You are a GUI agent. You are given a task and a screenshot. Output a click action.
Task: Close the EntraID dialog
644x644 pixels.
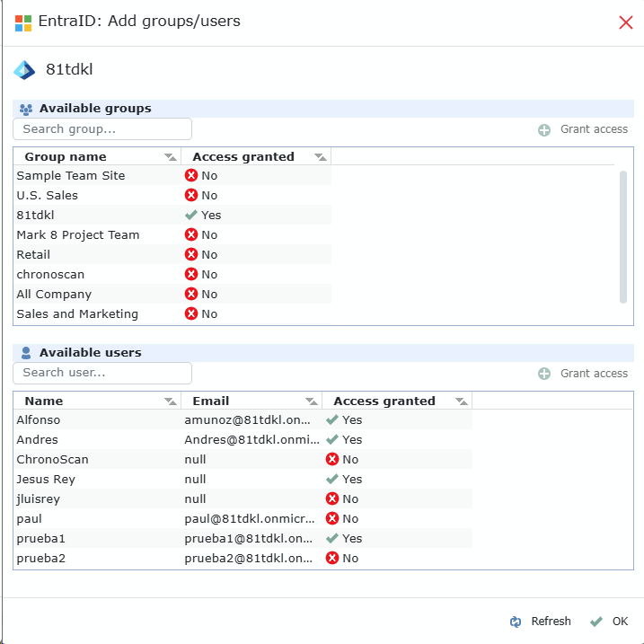point(626,22)
